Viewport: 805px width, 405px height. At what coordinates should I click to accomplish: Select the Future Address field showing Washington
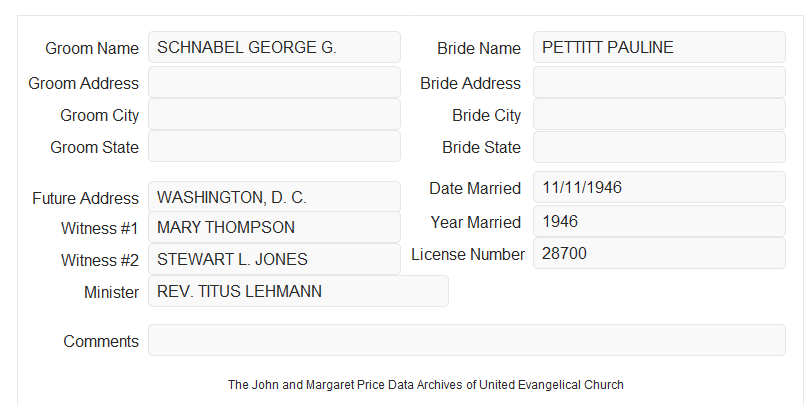tap(274, 197)
